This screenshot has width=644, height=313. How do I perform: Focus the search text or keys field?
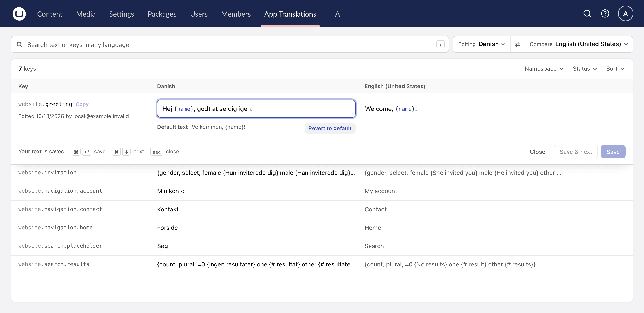(x=230, y=44)
